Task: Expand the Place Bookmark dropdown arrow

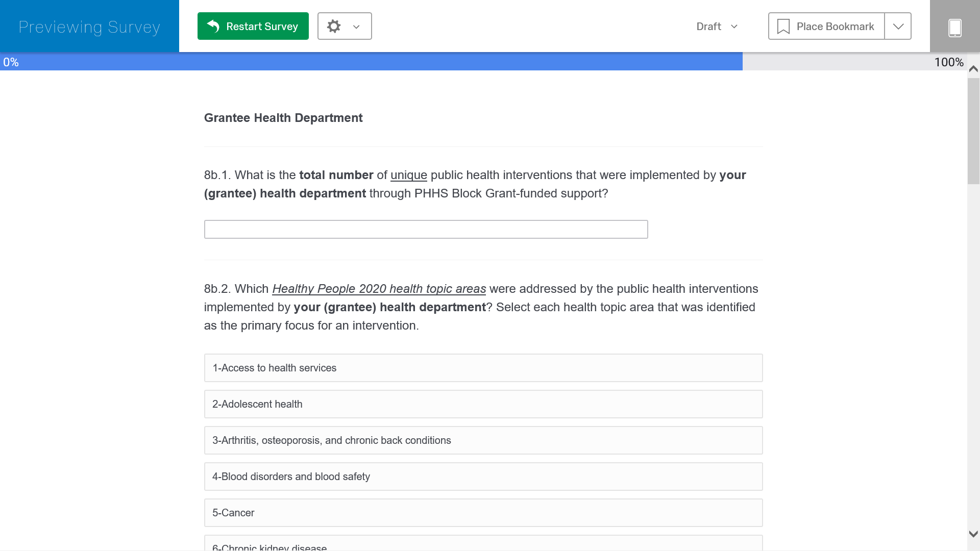Action: (898, 27)
